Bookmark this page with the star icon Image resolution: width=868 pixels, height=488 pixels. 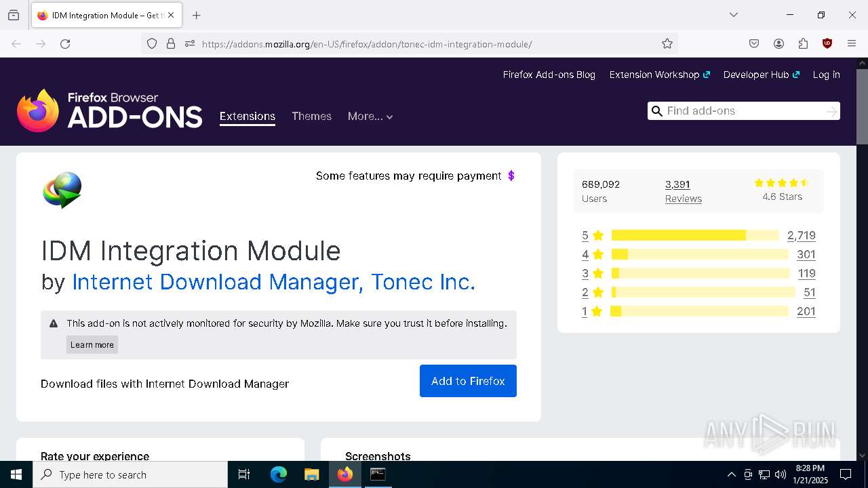tap(667, 43)
